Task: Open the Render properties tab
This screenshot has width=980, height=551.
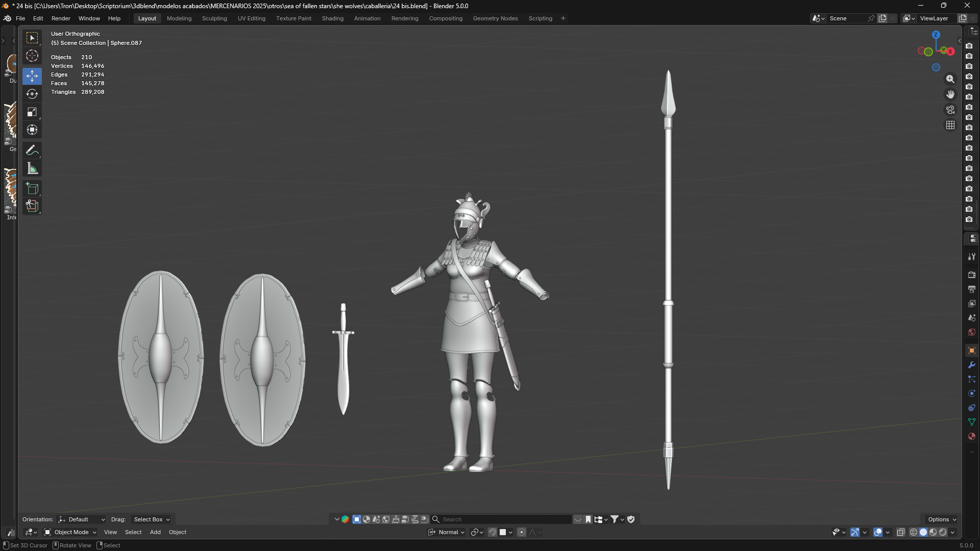Action: [972, 275]
